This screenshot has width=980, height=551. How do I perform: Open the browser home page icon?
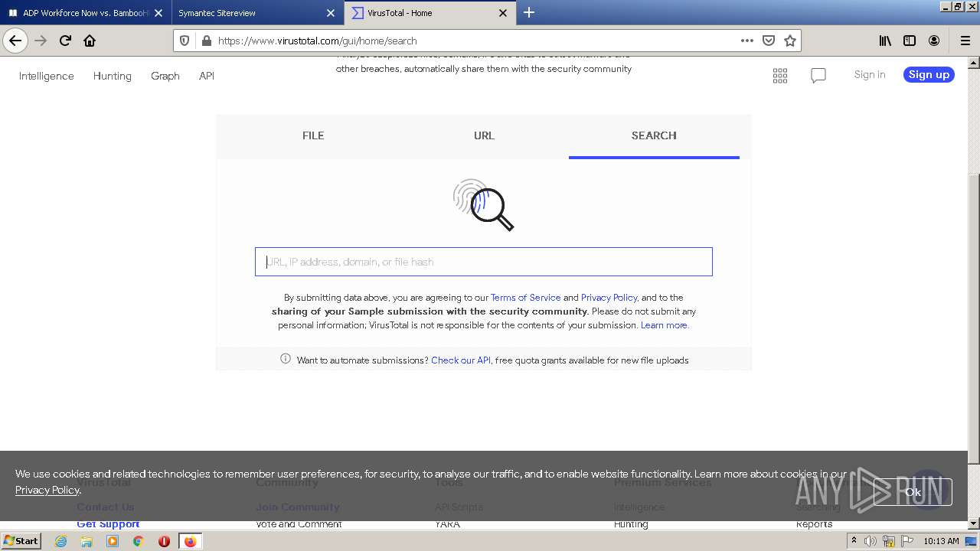tap(90, 41)
